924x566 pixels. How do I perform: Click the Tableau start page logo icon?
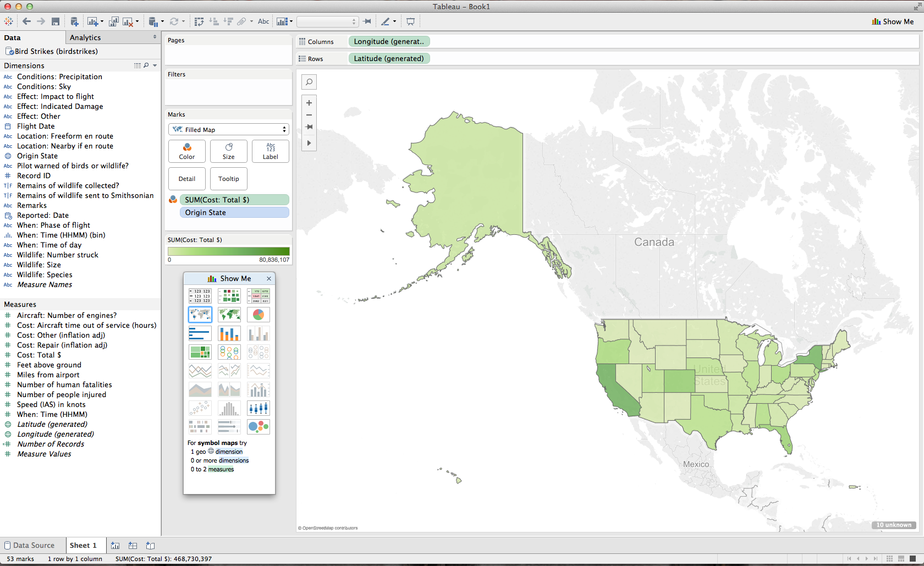point(8,21)
